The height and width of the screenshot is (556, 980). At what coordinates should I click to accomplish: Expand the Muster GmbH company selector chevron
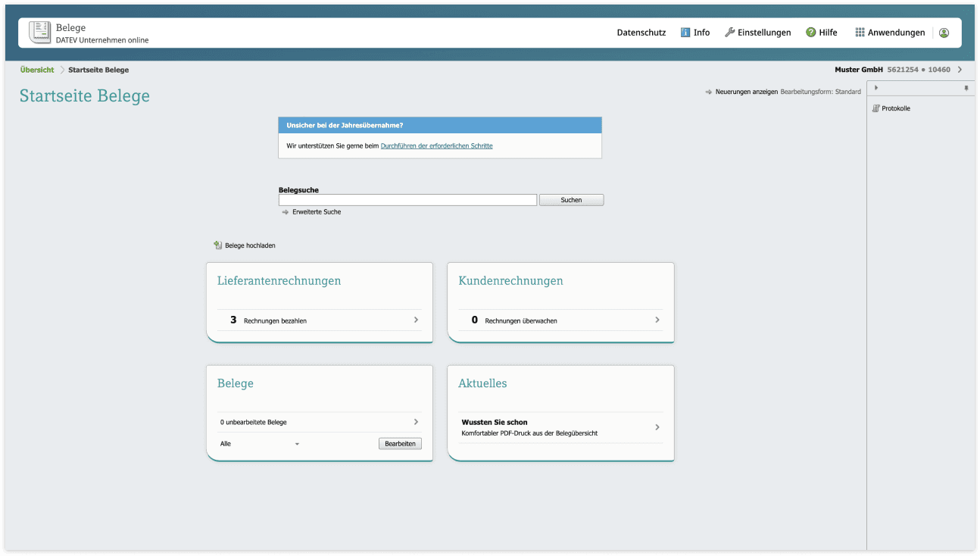[x=960, y=69]
